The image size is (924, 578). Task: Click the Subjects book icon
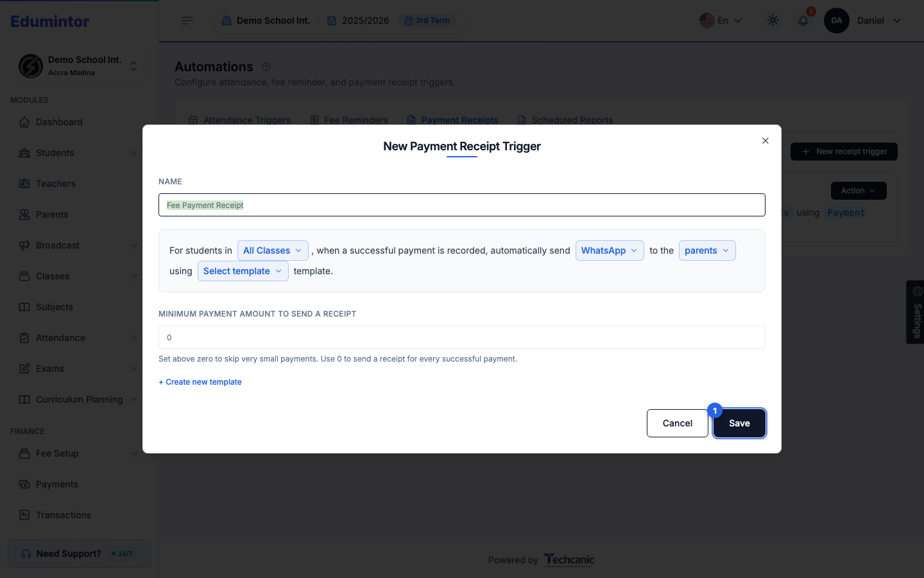pos(24,307)
